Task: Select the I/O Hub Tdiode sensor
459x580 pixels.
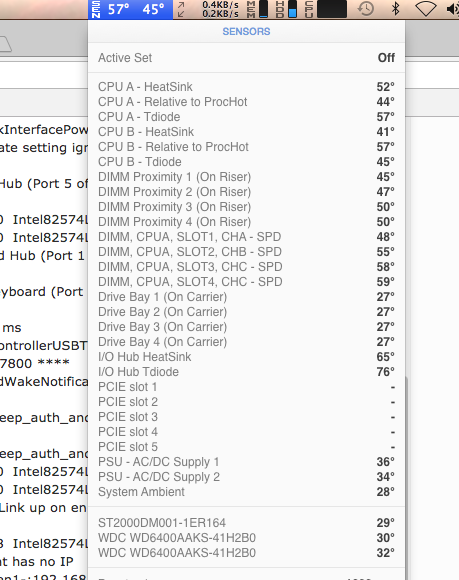Action: coord(246,372)
